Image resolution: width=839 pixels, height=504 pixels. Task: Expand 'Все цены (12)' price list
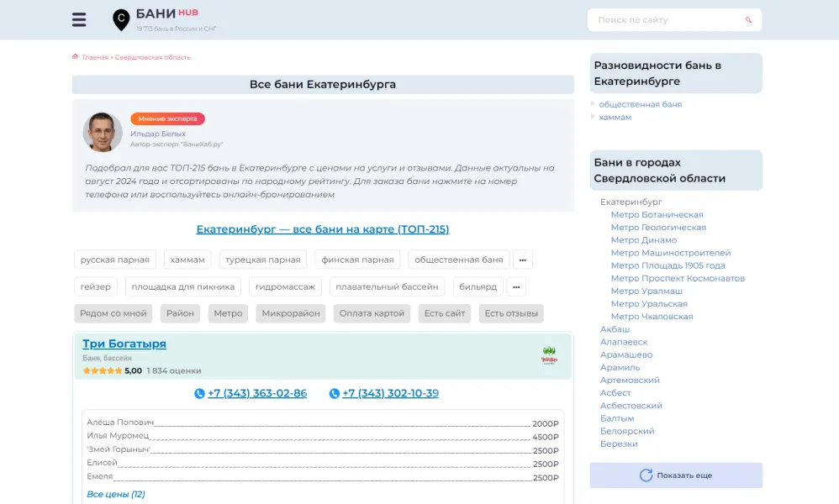click(116, 494)
